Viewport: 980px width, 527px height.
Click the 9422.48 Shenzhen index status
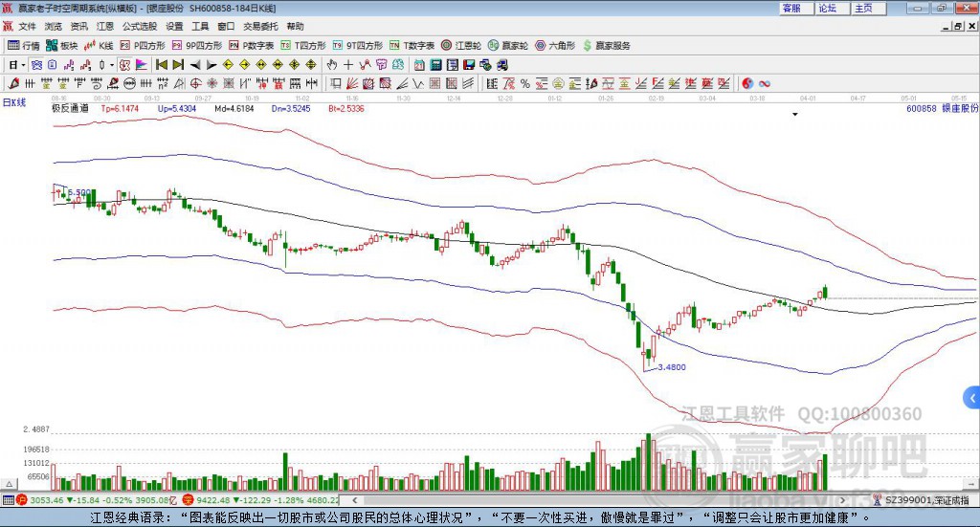click(213, 500)
